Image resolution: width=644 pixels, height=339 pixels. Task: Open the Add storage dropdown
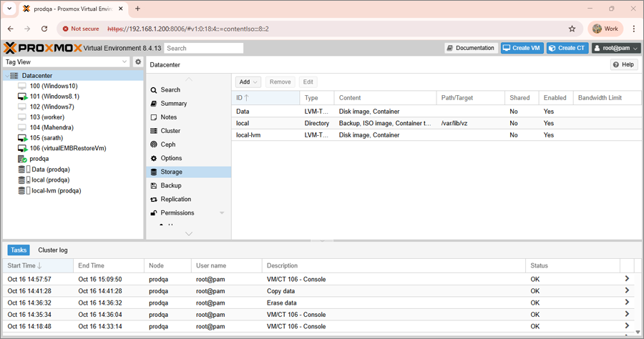[248, 82]
